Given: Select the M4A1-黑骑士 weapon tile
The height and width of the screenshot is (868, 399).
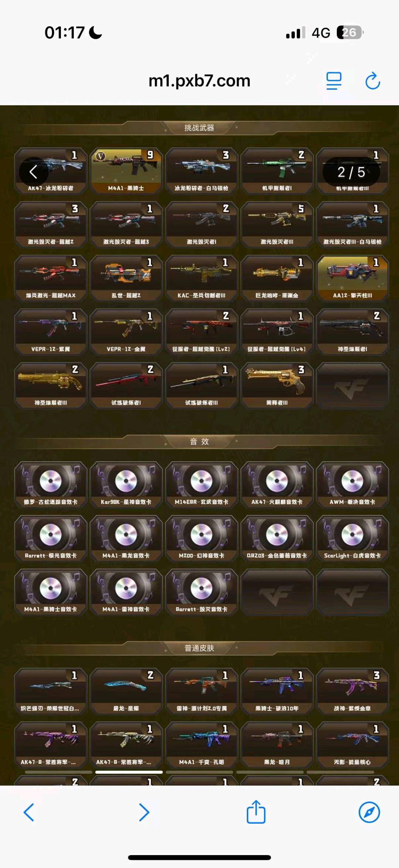Looking at the screenshot, I should tap(126, 171).
